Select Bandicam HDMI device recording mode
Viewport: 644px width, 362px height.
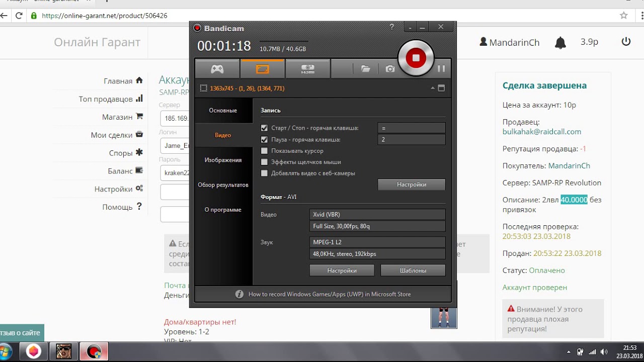point(308,69)
